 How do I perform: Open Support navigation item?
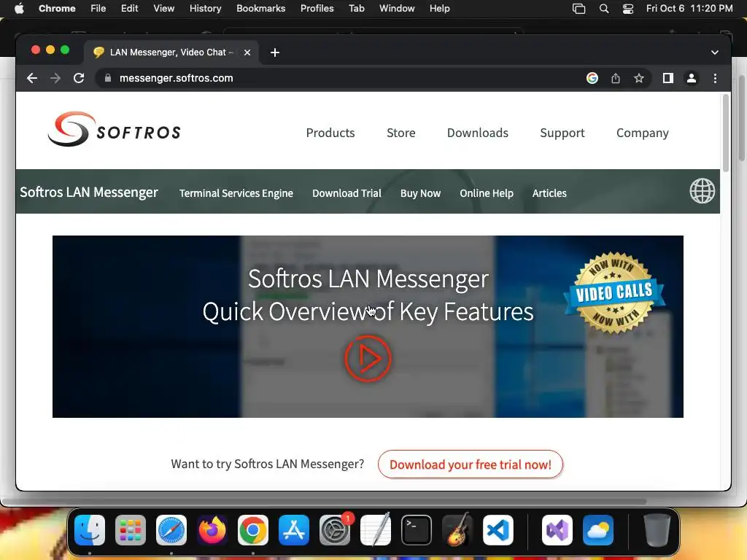(562, 133)
